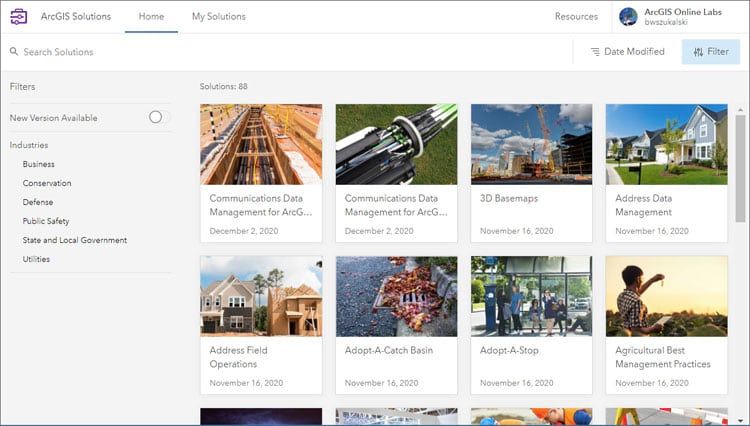Click the search magnifier icon
The image size is (750, 426).
coord(14,51)
